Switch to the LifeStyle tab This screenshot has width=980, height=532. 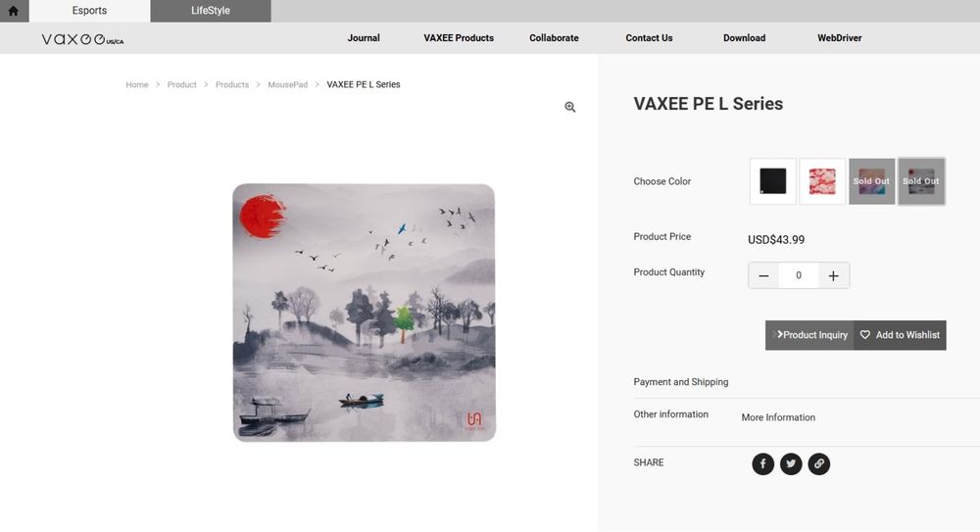point(211,11)
